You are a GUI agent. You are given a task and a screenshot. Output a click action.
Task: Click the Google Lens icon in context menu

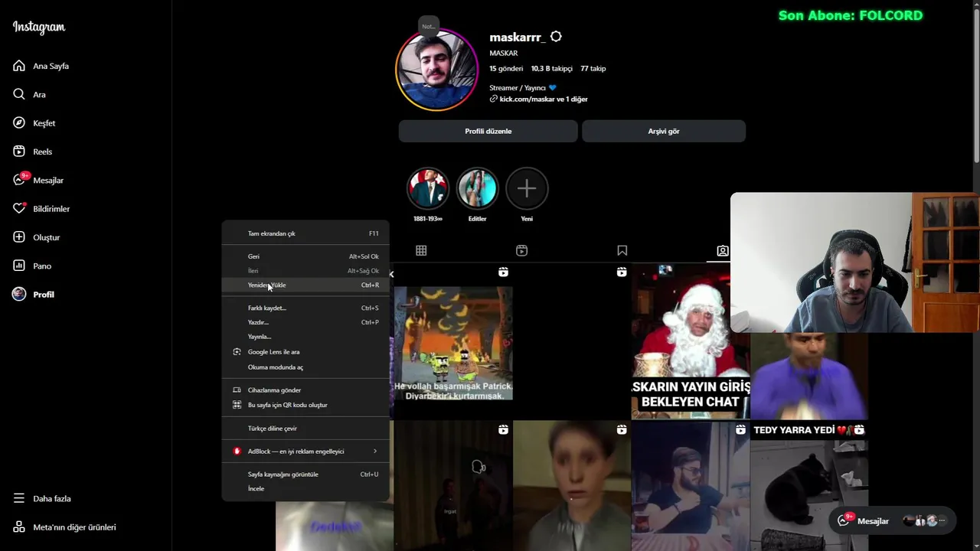coord(237,352)
